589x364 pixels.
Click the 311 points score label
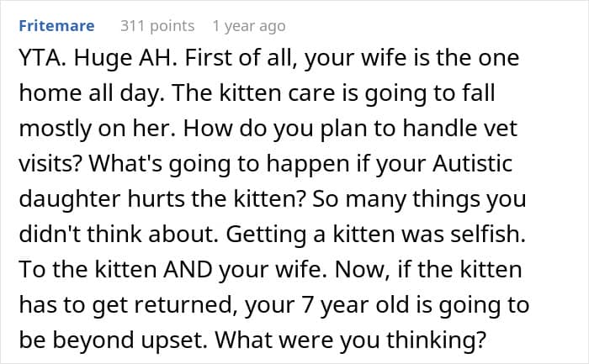point(157,26)
